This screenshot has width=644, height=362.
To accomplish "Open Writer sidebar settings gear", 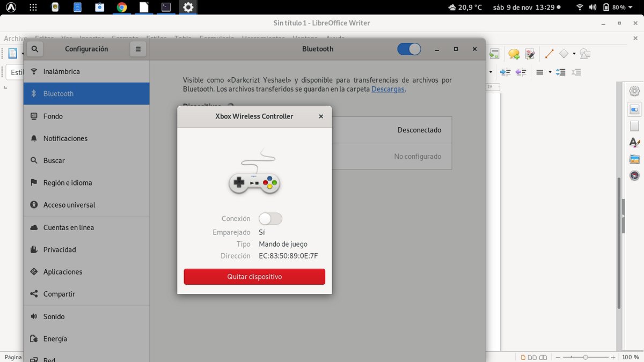I will click(x=634, y=91).
